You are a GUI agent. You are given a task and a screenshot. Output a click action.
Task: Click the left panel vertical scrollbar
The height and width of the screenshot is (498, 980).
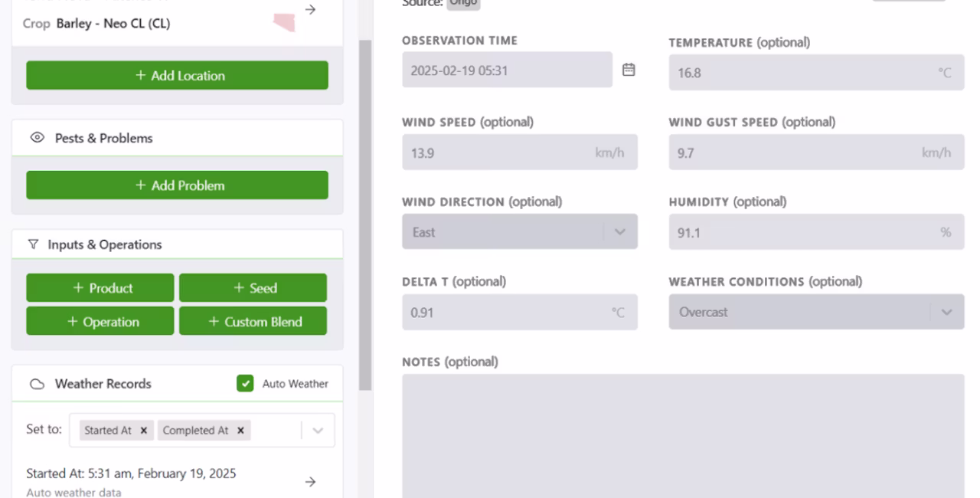pyautogui.click(x=365, y=215)
